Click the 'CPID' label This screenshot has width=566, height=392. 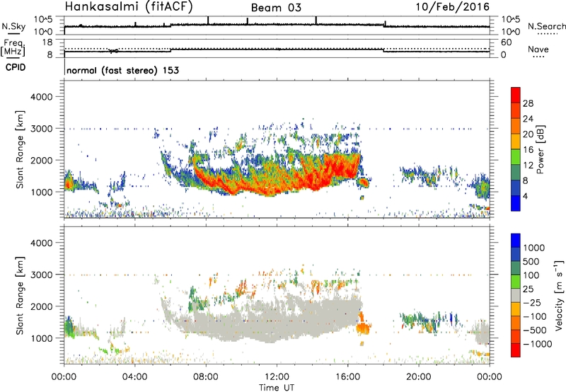point(16,67)
